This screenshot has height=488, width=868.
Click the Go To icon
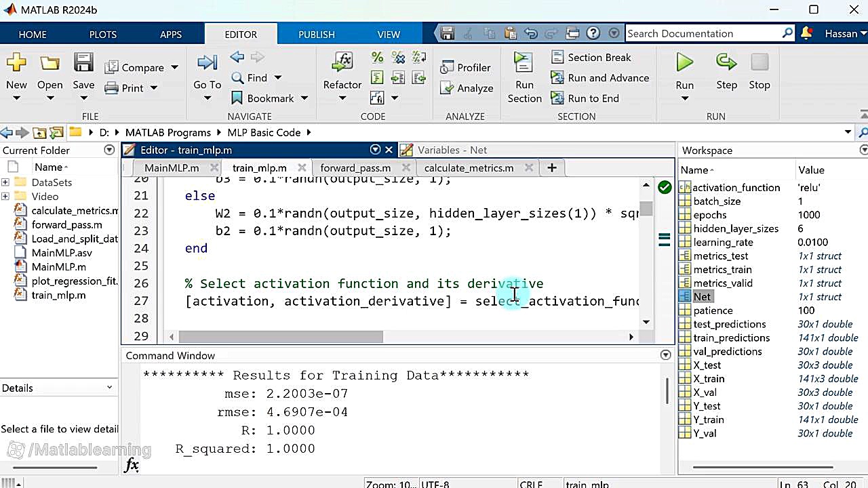[x=207, y=63]
